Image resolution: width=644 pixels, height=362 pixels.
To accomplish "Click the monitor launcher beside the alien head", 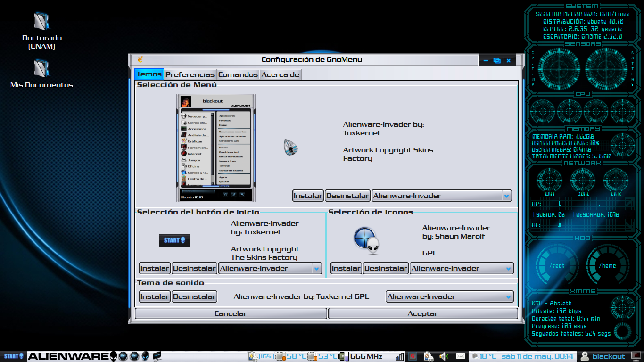I will click(x=157, y=356).
